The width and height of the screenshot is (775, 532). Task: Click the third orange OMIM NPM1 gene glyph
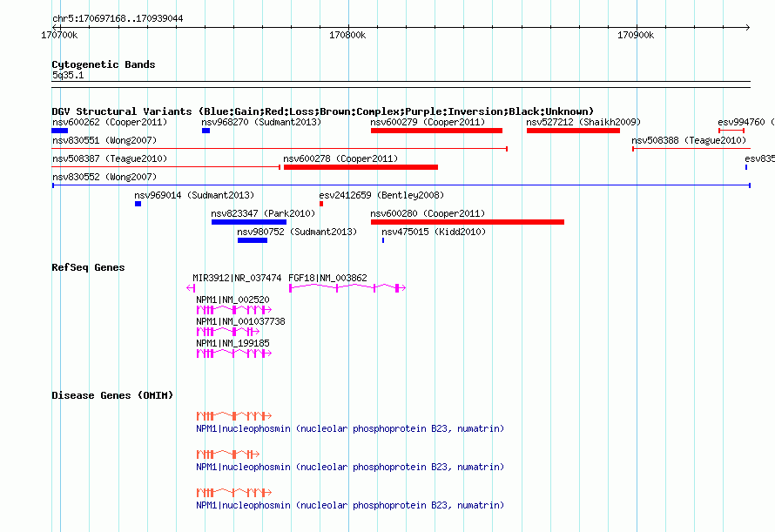(234, 493)
